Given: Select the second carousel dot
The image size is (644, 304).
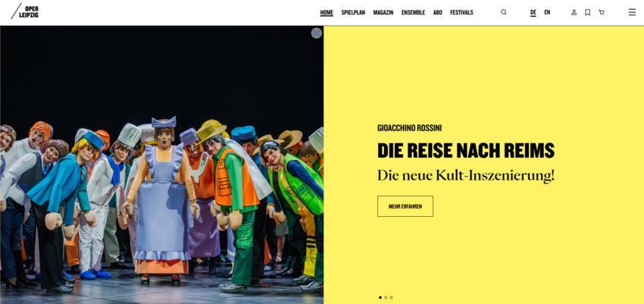Looking at the screenshot, I should point(386,297).
